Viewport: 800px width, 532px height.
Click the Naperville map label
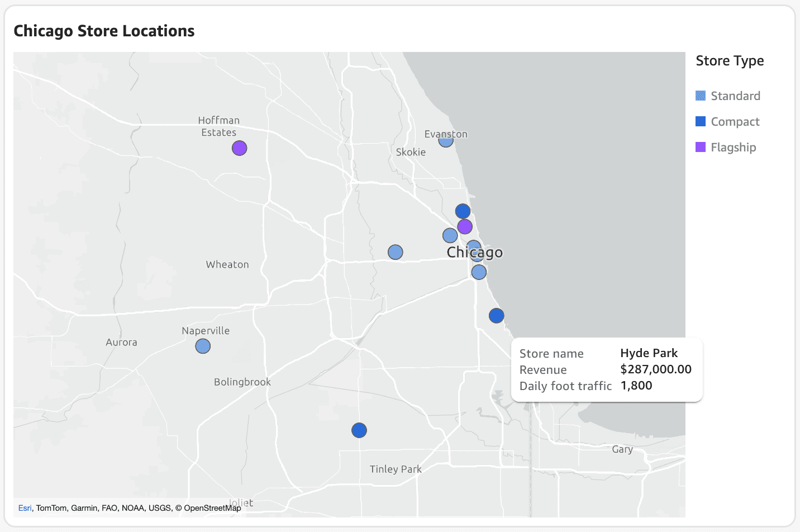[206, 331]
